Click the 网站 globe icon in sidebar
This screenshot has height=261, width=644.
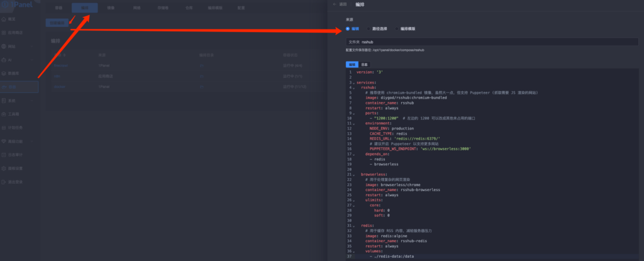click(4, 47)
